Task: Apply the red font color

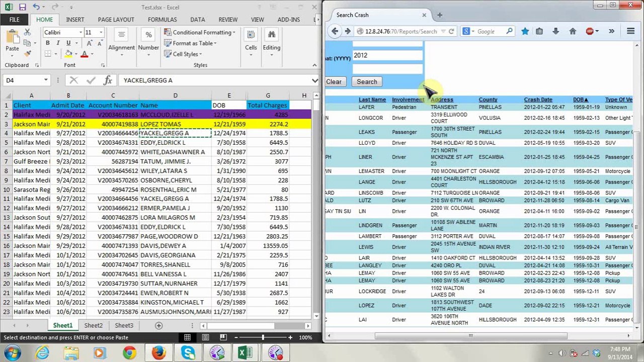Action: point(84,54)
